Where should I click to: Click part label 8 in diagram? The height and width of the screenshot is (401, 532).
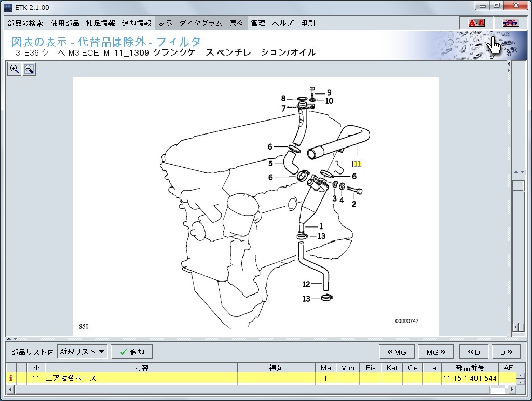coord(283,99)
